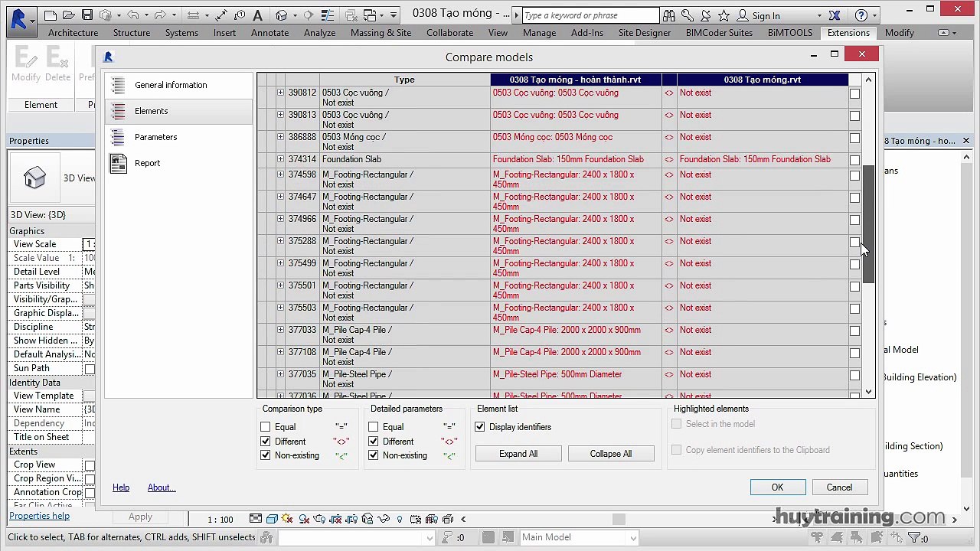
Task: Click the Open folder icon in quick access toolbar
Action: [x=69, y=15]
